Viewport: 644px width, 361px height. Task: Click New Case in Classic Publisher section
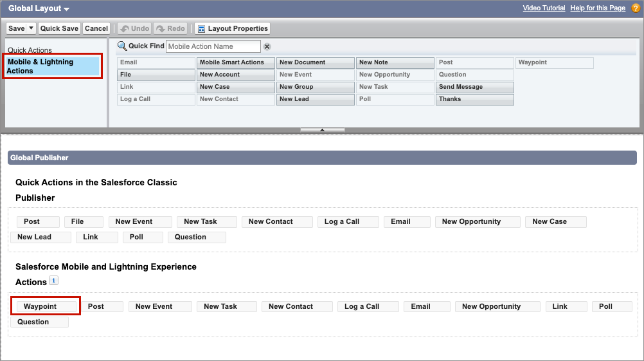(x=556, y=221)
